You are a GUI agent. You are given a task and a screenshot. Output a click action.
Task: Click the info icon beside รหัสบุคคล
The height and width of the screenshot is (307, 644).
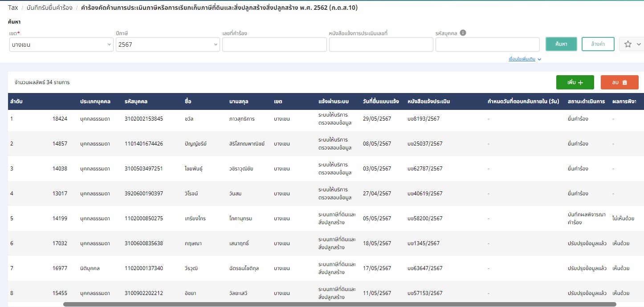pos(463,33)
